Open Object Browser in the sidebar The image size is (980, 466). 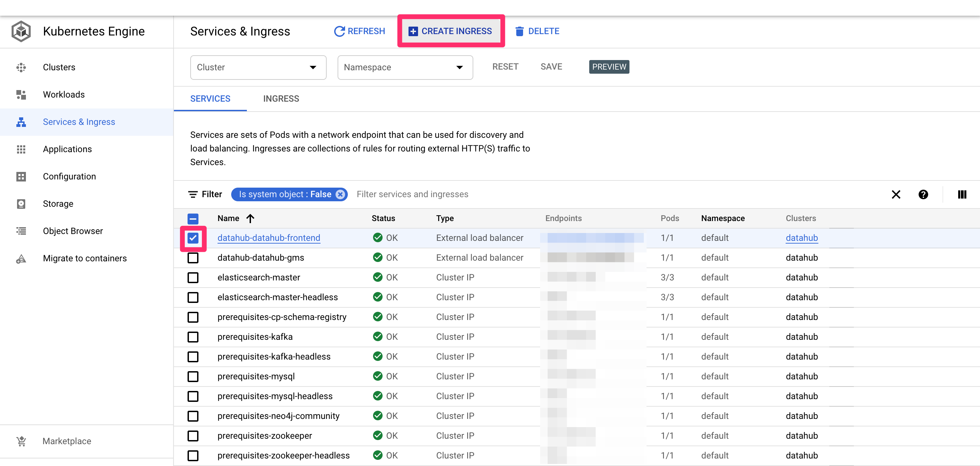[x=73, y=231]
